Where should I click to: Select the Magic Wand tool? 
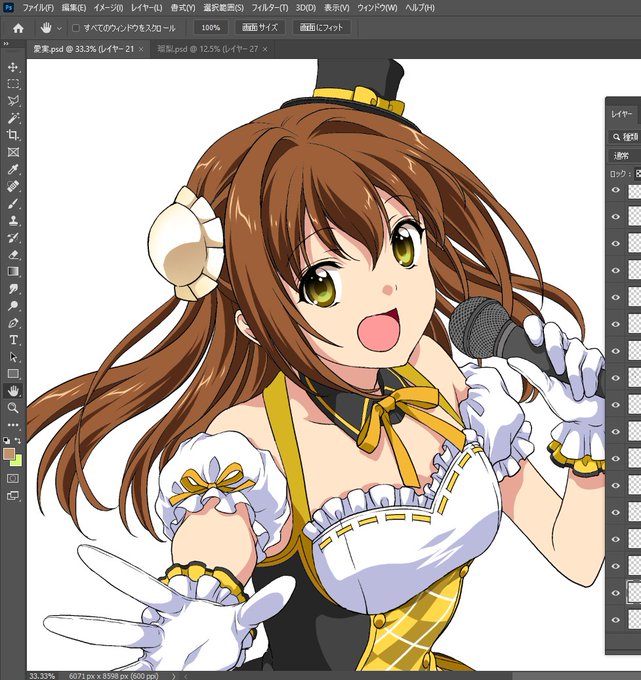pos(13,118)
